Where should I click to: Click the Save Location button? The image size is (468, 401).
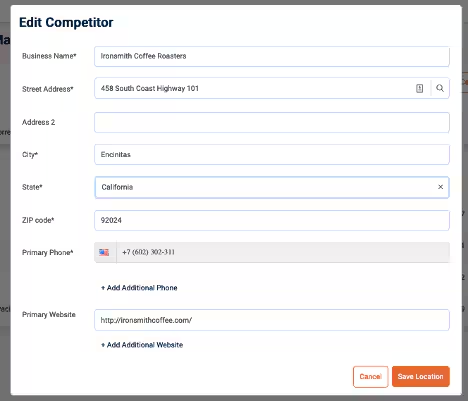click(421, 377)
